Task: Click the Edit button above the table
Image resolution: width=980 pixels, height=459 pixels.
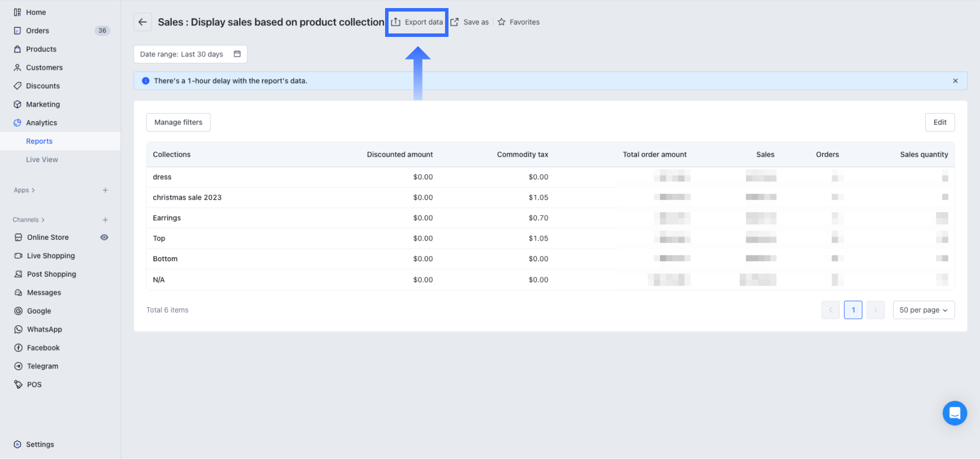Action: click(x=940, y=122)
